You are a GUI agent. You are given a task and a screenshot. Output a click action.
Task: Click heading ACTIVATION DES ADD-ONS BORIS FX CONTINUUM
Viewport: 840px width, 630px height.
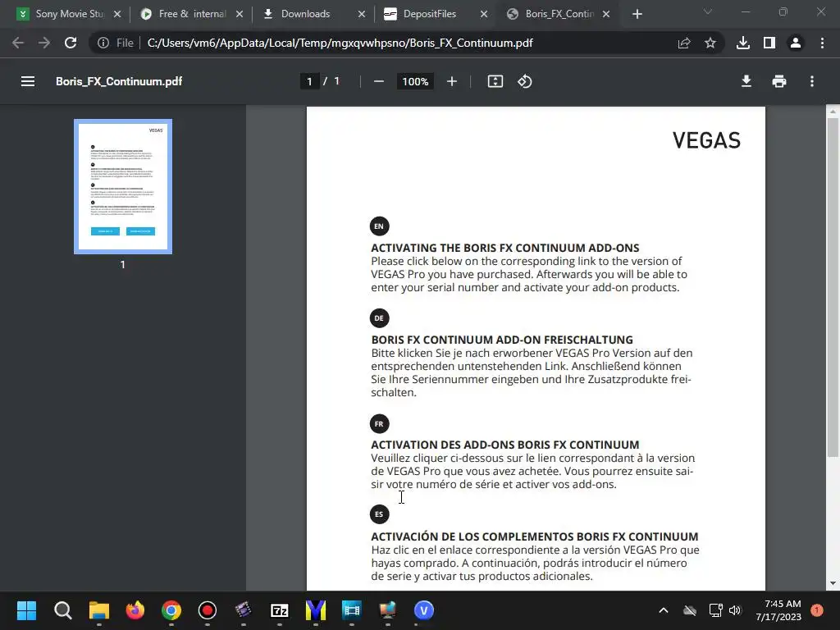tap(505, 445)
